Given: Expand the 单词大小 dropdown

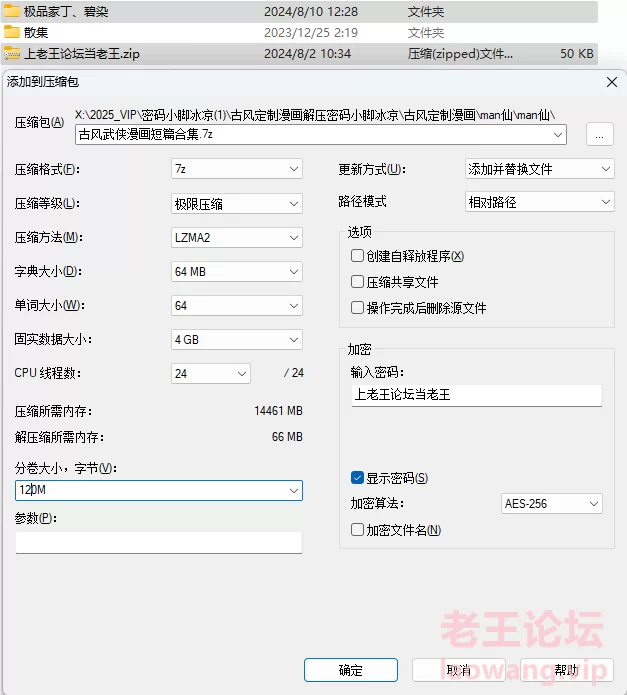Looking at the screenshot, I should pos(237,306).
